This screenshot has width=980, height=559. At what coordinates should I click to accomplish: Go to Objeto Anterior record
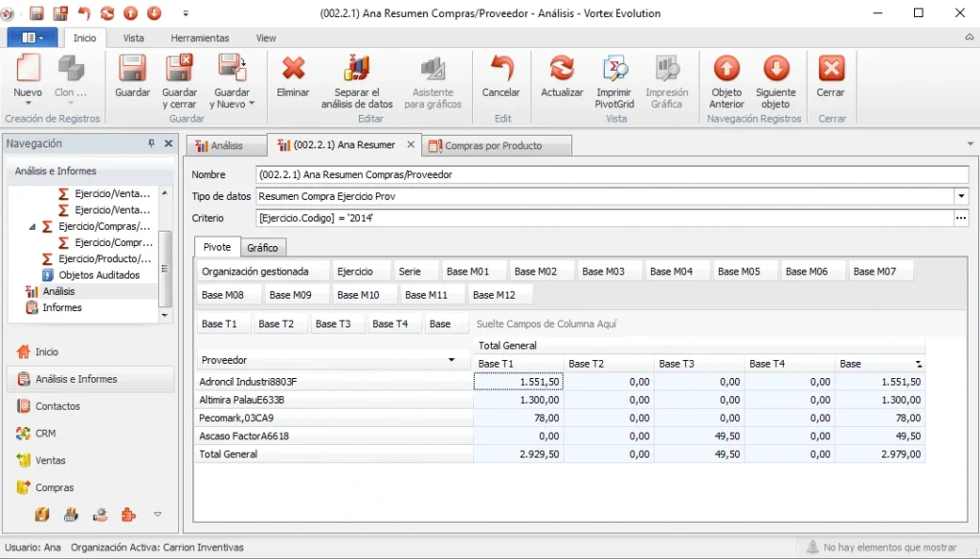click(726, 69)
